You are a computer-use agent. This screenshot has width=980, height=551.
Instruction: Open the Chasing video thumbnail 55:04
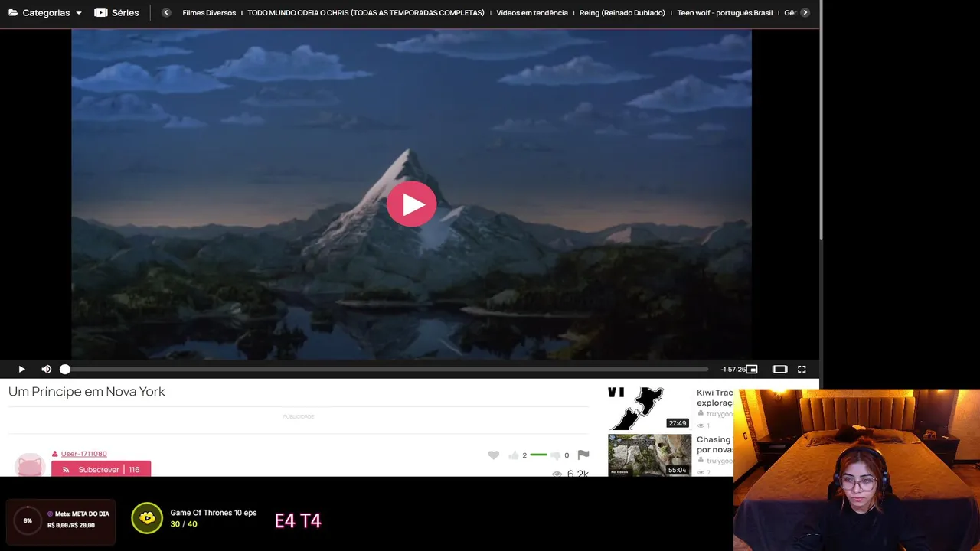click(649, 455)
